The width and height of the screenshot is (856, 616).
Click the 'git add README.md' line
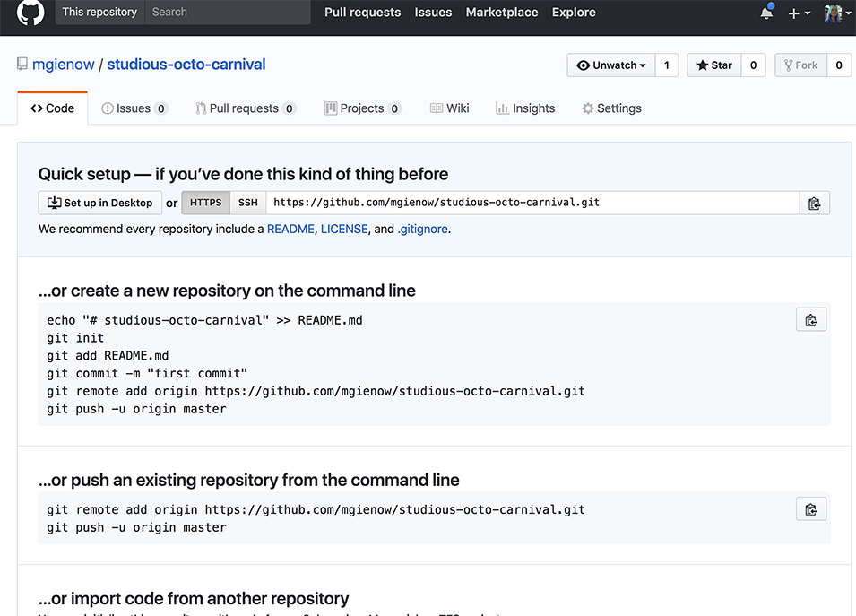coord(108,355)
